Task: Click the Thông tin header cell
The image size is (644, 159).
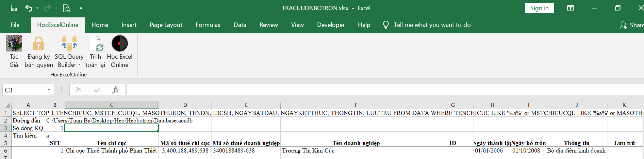Action: coord(577,143)
